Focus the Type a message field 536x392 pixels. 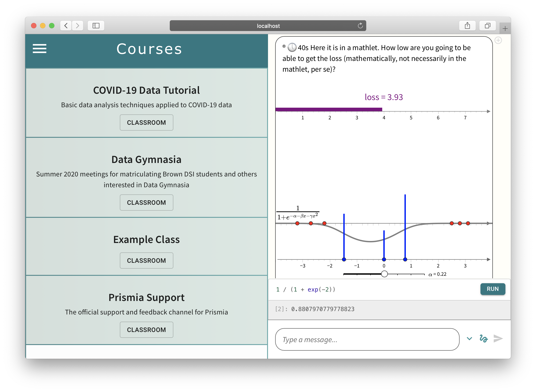click(367, 339)
